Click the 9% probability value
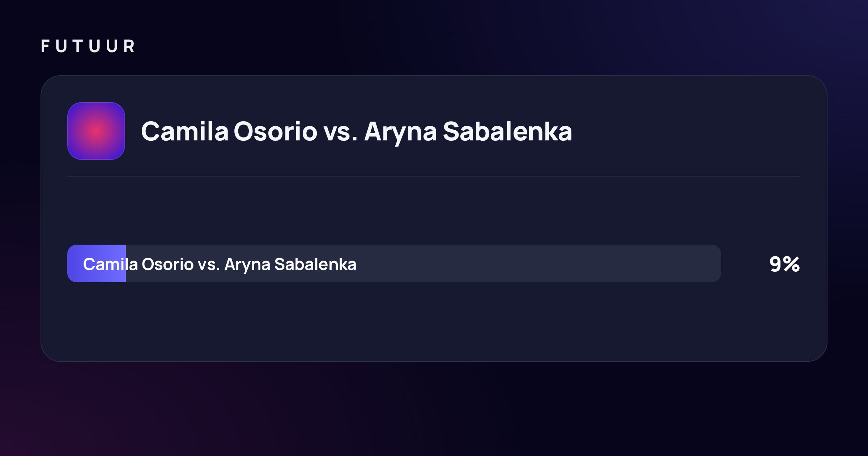Screen dimensions: 868x456 click(x=784, y=264)
